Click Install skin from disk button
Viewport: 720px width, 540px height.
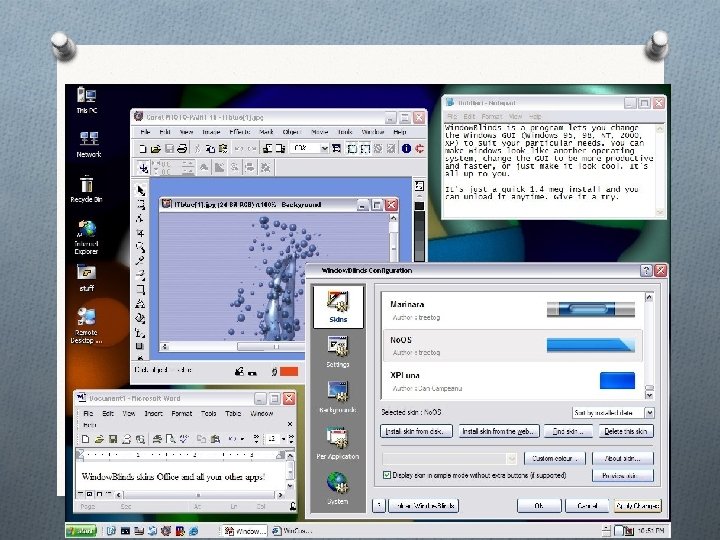pos(416,431)
